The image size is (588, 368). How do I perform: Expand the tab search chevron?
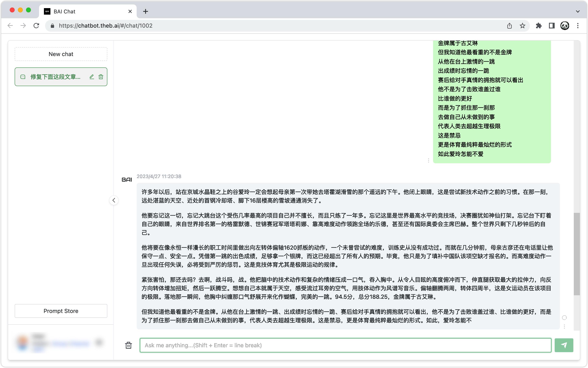[x=578, y=11]
